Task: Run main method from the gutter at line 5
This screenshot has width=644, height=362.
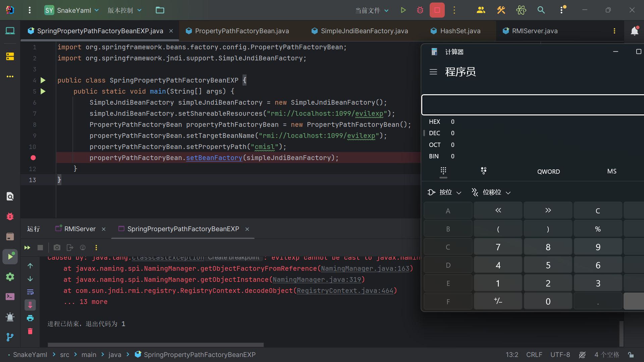Action: (43, 91)
